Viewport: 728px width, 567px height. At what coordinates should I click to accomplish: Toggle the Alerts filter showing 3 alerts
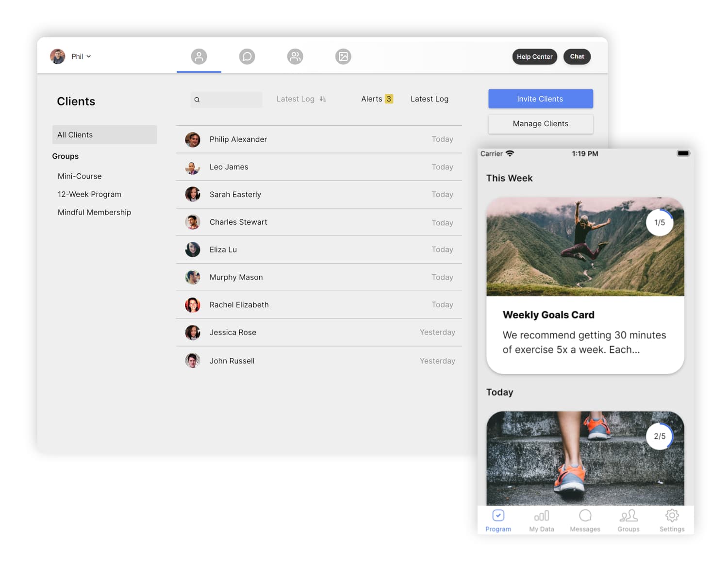[x=377, y=99]
